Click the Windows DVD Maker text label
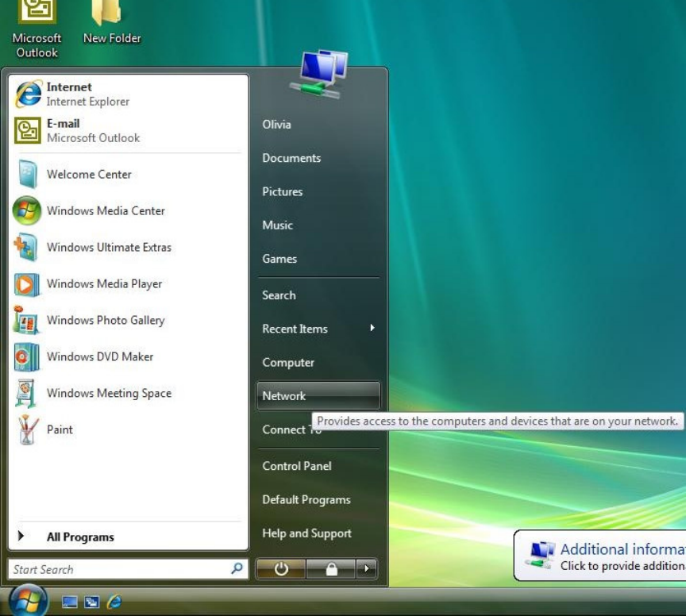Screen dimensions: 686x616 coord(100,357)
